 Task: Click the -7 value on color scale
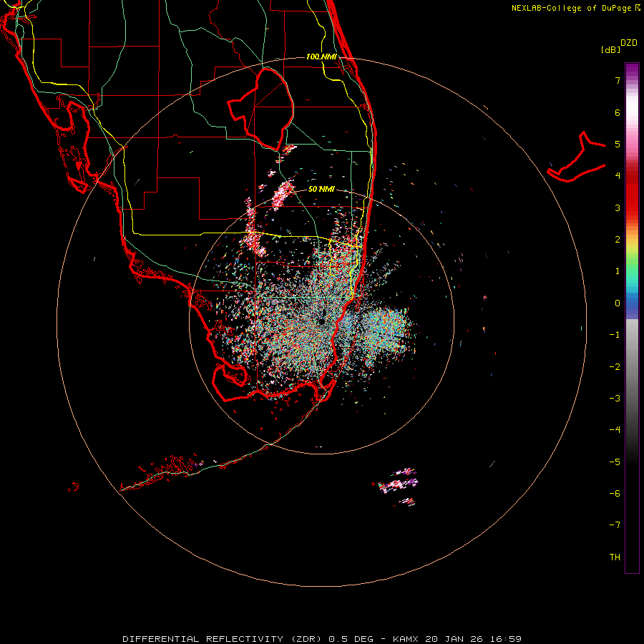615,525
